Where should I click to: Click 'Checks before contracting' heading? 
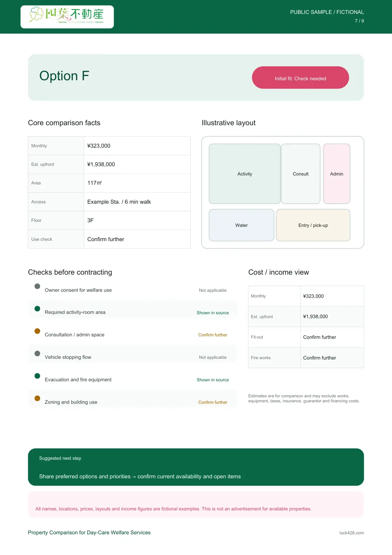[x=70, y=272]
